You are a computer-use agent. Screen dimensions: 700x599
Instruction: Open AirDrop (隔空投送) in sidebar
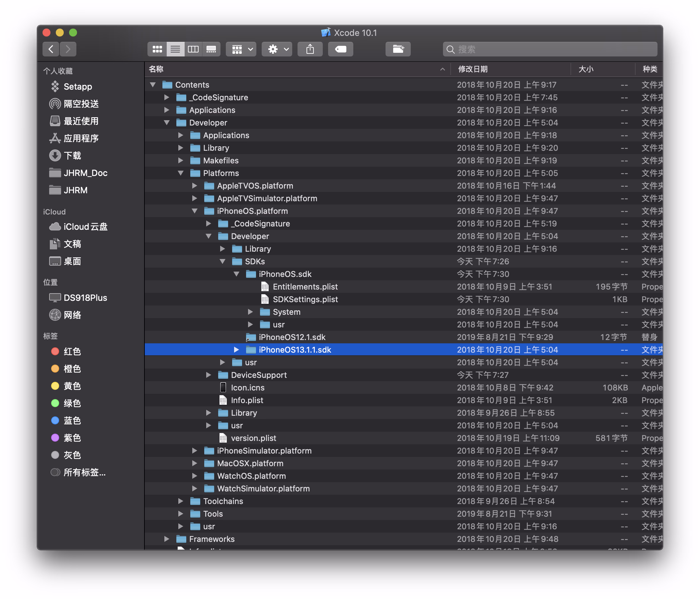[81, 104]
